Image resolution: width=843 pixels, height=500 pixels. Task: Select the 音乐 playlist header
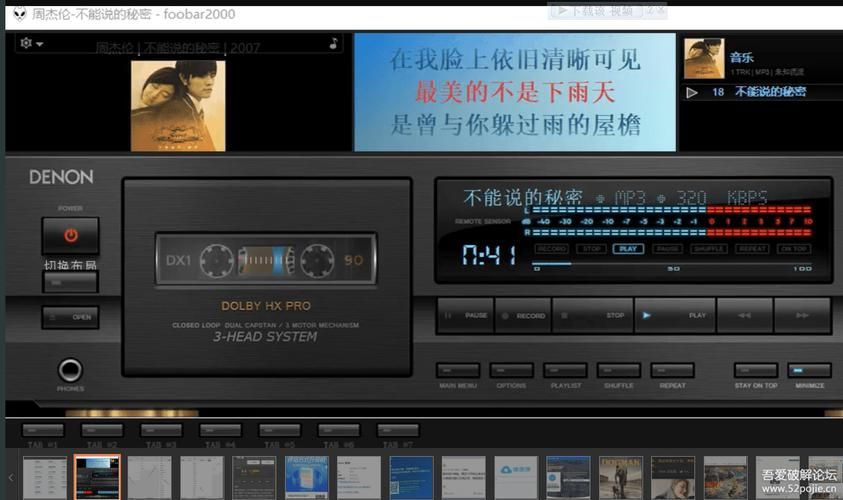point(741,57)
